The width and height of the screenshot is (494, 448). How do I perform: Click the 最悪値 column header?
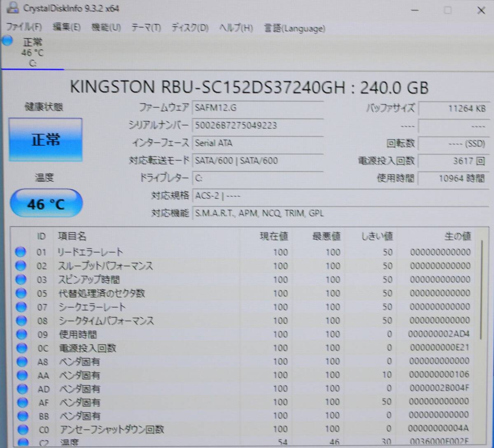[326, 236]
